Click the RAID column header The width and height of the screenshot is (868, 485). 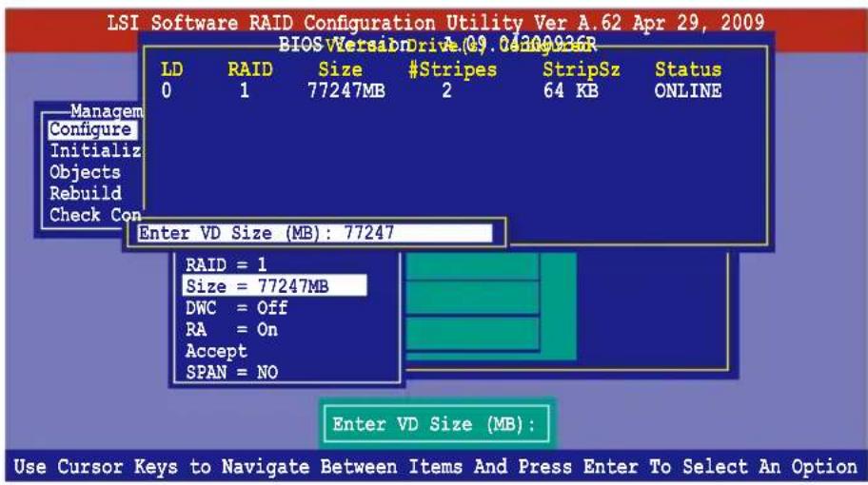point(250,69)
